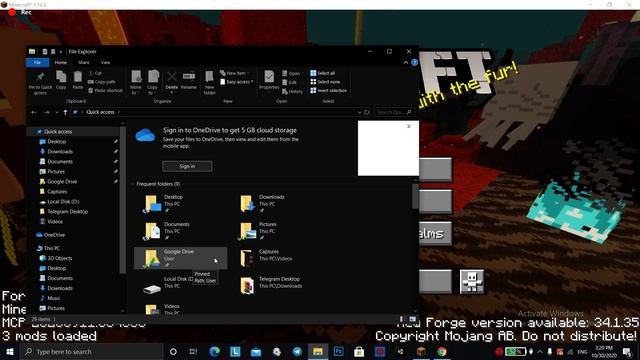Switch to the Home tab
Image resolution: width=640 pixels, height=360 pixels.
(x=60, y=62)
